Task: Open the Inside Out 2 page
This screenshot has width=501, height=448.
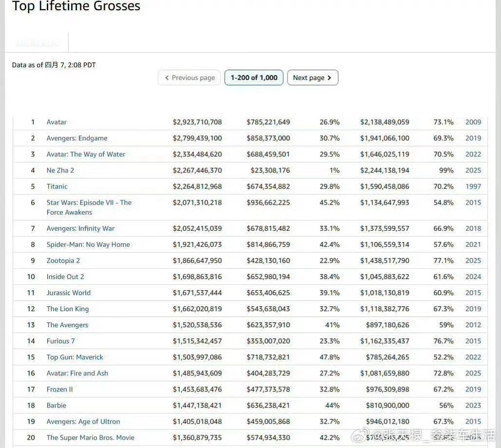Action: click(65, 277)
